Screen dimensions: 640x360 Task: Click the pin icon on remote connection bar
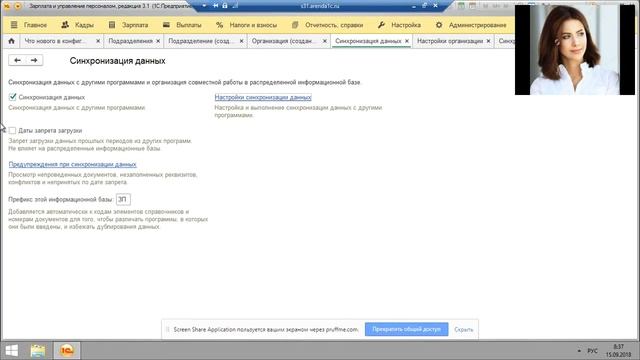point(215,6)
